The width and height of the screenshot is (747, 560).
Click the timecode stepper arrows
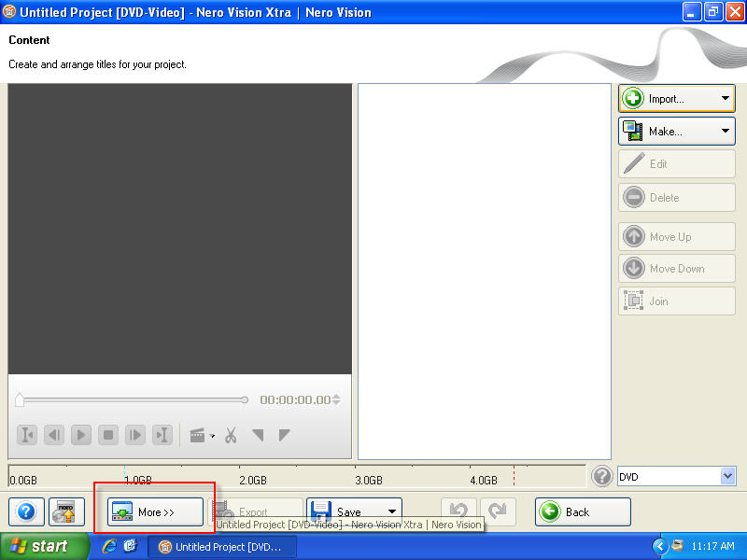[x=336, y=399]
